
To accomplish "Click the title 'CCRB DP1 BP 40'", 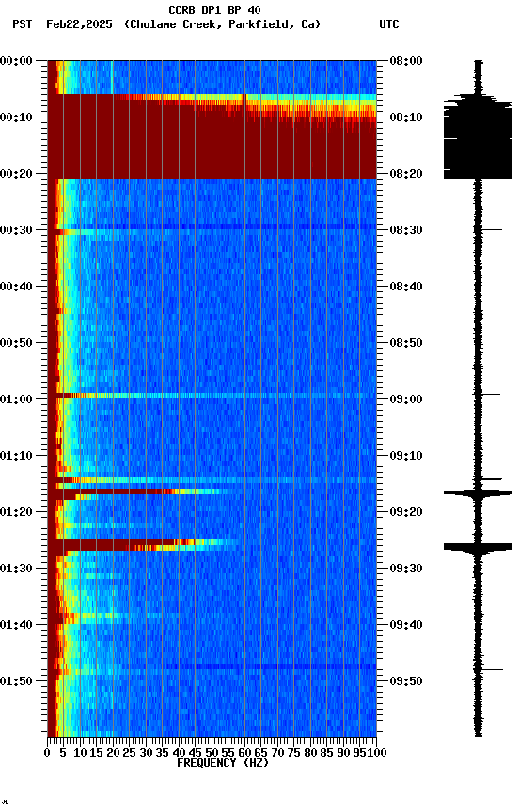I will (214, 9).
